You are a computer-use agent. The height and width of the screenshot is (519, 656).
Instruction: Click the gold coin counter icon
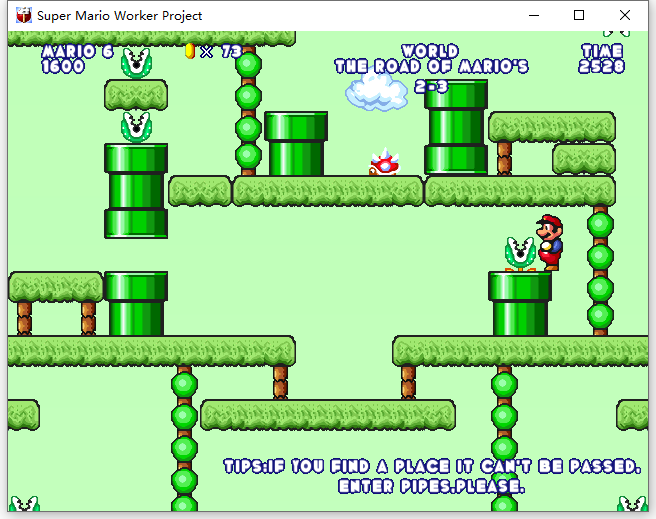[x=190, y=51]
